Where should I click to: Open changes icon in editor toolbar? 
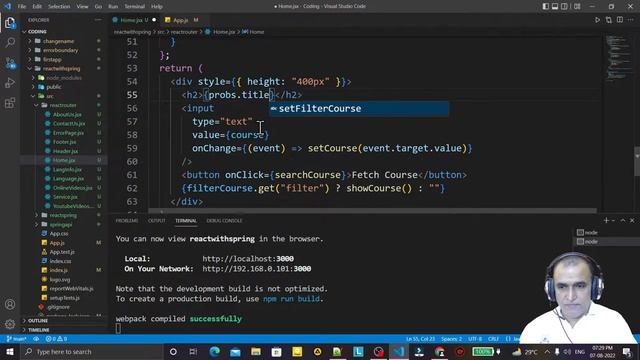609,20
